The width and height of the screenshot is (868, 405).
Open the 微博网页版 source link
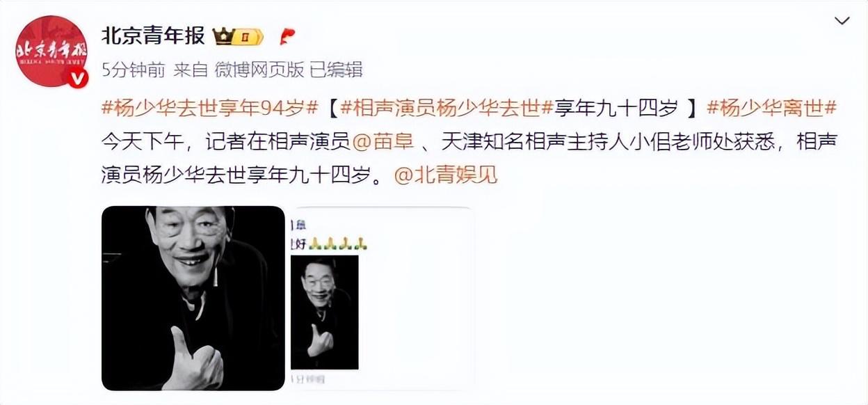point(259,70)
